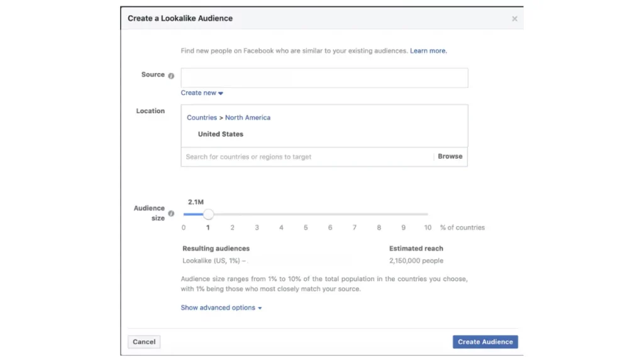Click the caret beside Create new
Screen dimensions: 644x362
click(221, 93)
